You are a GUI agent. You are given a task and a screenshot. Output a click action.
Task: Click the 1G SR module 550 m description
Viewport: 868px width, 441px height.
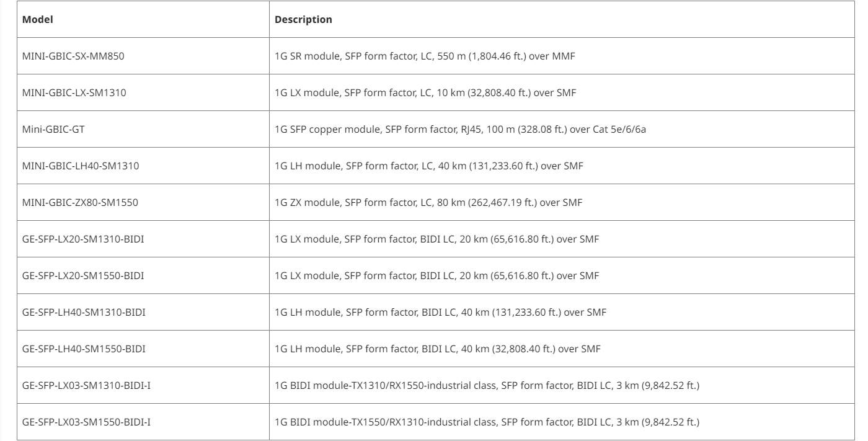[427, 56]
